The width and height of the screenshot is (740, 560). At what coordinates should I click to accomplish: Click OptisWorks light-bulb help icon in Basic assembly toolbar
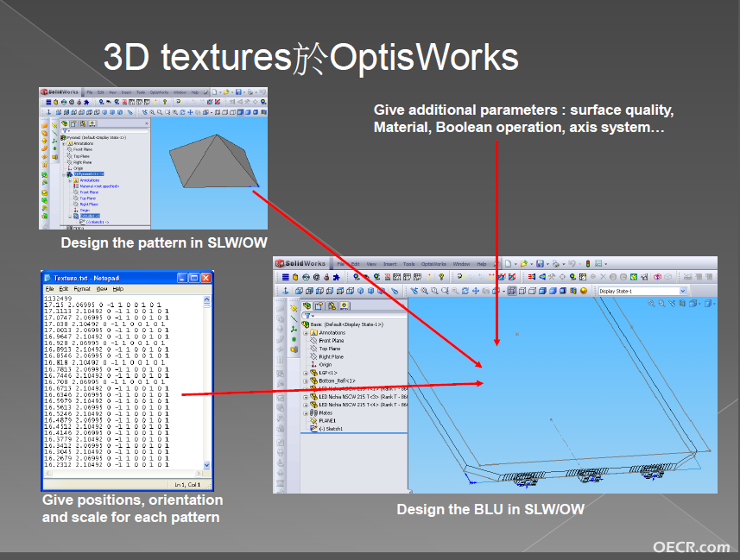point(441,277)
